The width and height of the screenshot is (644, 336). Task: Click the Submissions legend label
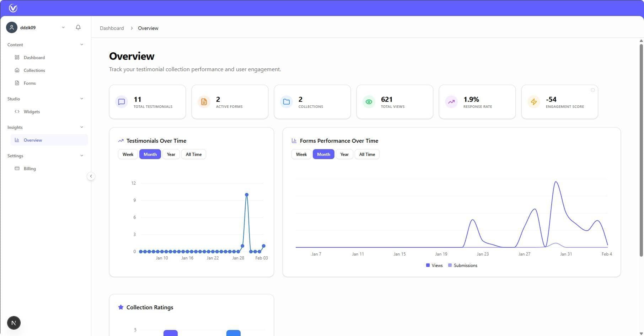coord(465,265)
